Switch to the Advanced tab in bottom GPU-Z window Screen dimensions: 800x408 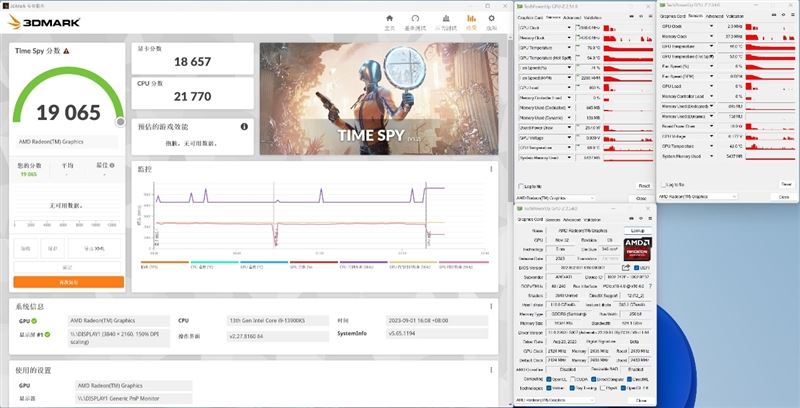tap(571, 220)
